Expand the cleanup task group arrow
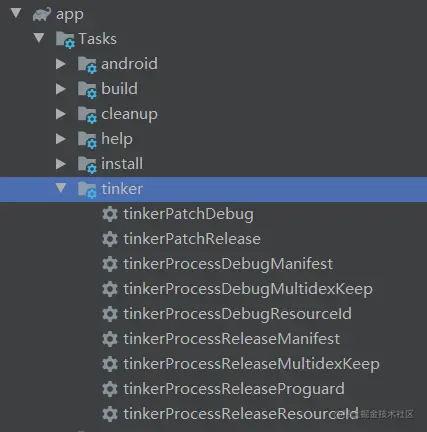427x432 pixels. point(61,114)
